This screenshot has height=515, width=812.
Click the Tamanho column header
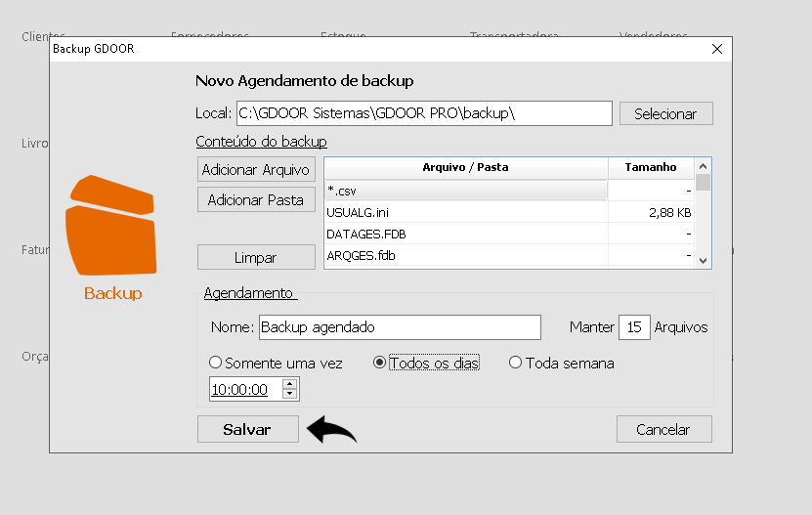651,167
